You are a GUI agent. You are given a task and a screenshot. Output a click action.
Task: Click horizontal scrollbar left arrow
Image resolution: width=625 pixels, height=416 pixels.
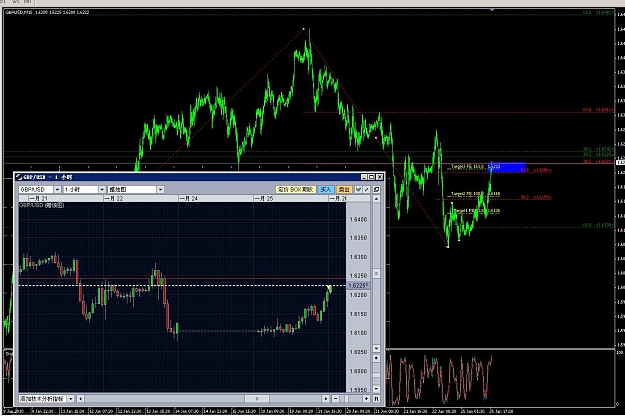[81, 398]
